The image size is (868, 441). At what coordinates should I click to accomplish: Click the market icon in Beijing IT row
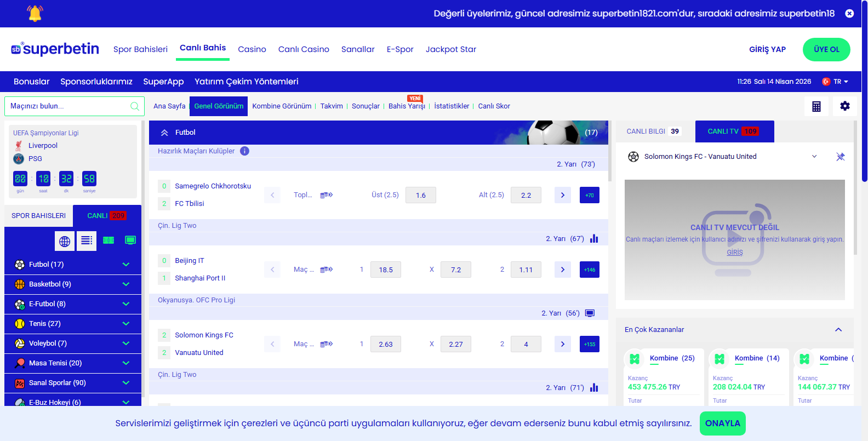327,270
